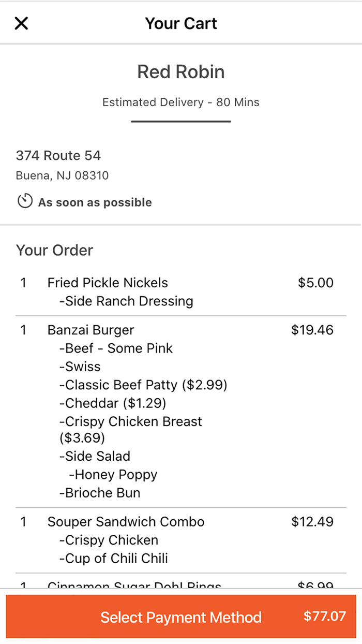Tap the Your Order section heading
362x644 pixels.
coord(54,250)
